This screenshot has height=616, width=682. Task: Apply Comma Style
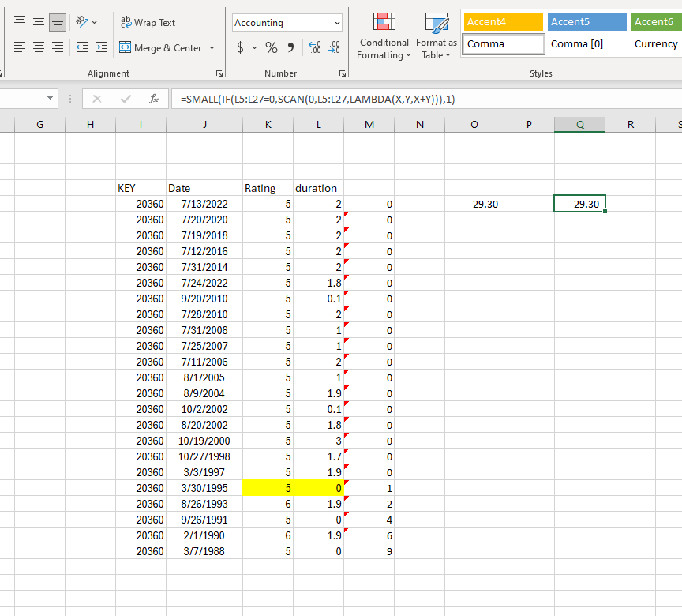click(290, 47)
